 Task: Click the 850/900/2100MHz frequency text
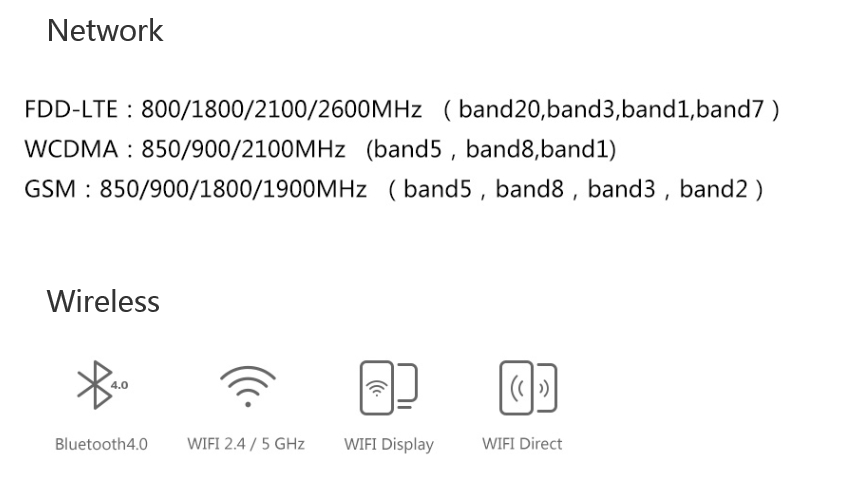pos(244,149)
